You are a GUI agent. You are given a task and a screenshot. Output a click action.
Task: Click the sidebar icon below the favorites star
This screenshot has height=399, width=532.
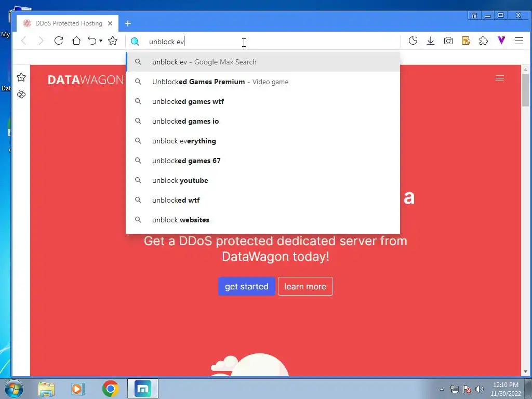pos(21,95)
